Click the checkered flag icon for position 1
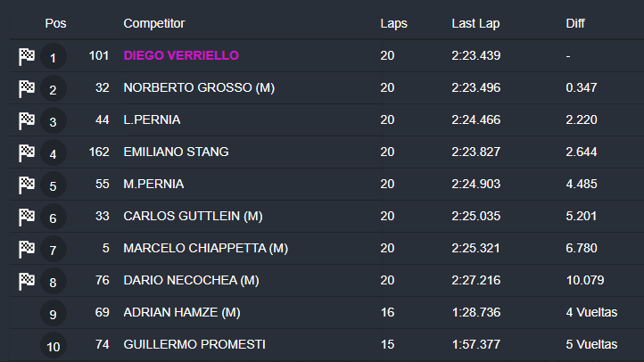 pyautogui.click(x=27, y=56)
